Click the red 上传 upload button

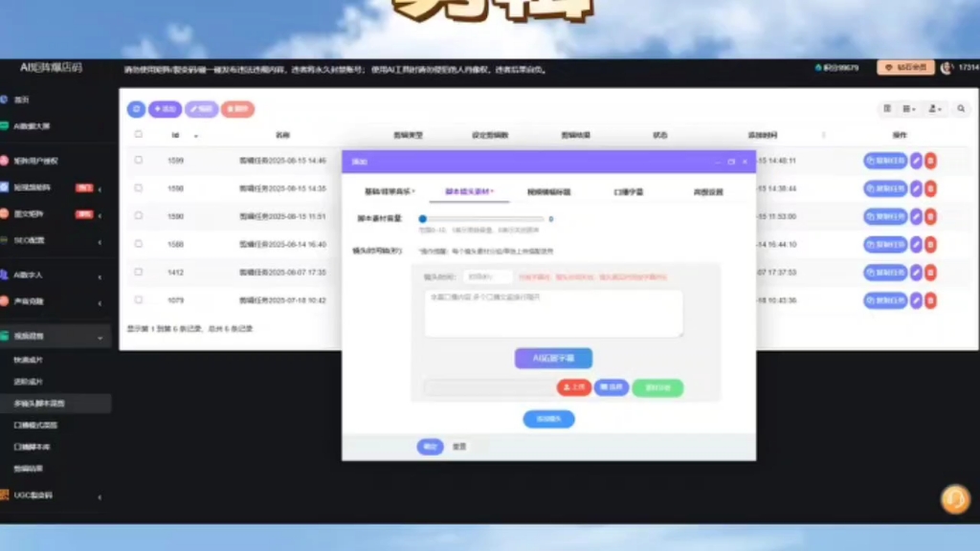click(x=574, y=387)
